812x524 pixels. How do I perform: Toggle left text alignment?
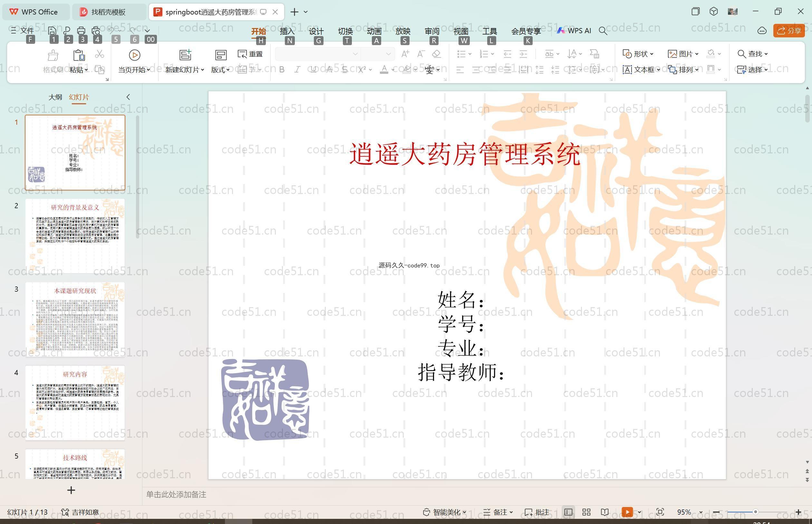pyautogui.click(x=460, y=70)
